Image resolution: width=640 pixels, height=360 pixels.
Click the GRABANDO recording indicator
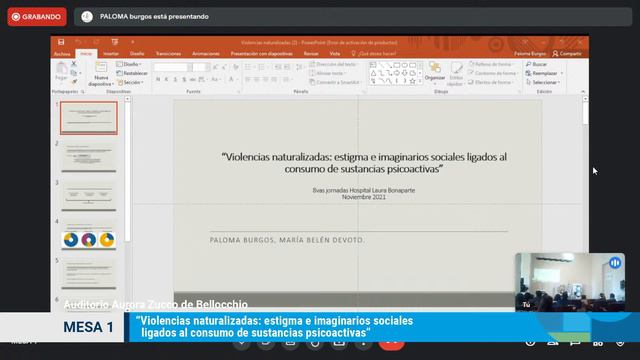[37, 17]
